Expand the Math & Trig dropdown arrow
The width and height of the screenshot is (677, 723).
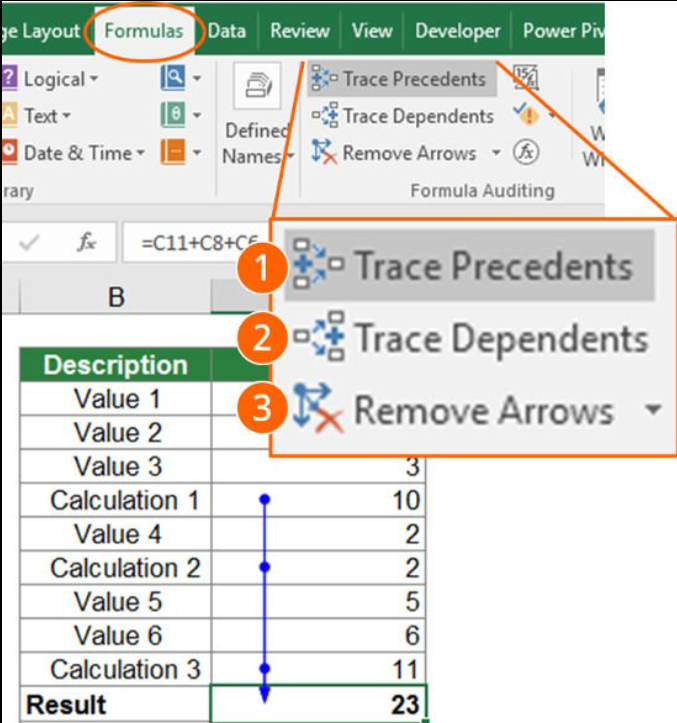pyautogui.click(x=196, y=115)
